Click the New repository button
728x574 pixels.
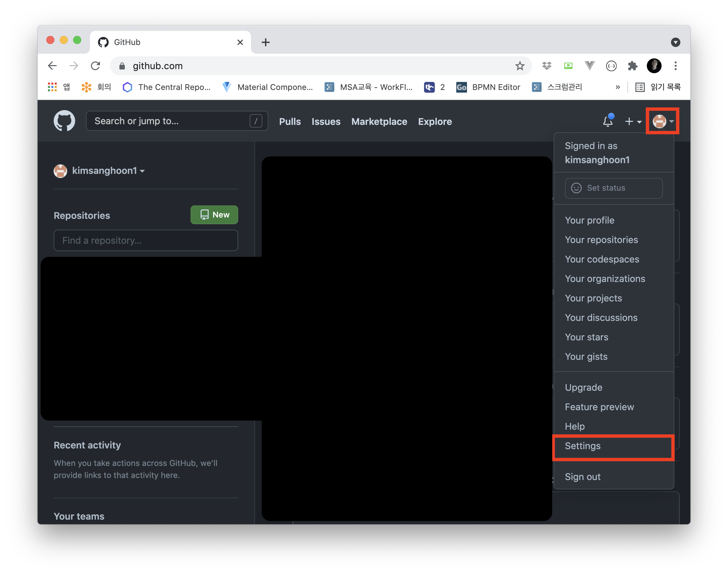click(x=214, y=215)
